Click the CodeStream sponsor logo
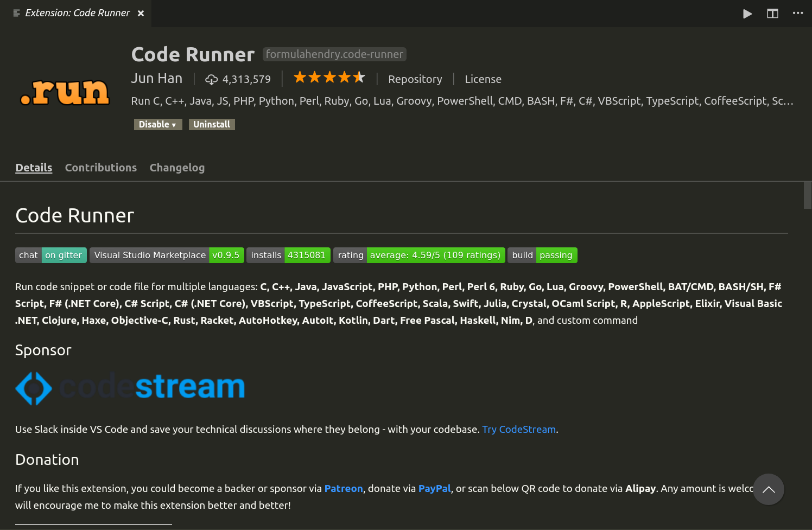This screenshot has width=812, height=530. pos(130,387)
